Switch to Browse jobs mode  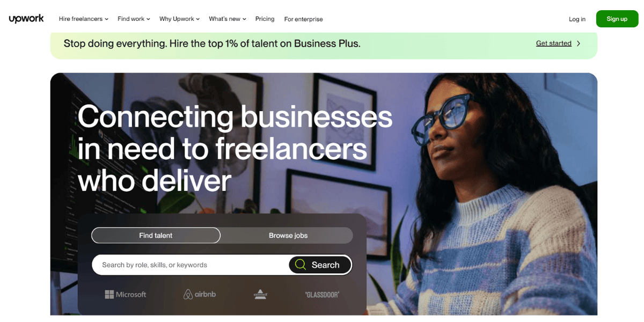point(288,235)
